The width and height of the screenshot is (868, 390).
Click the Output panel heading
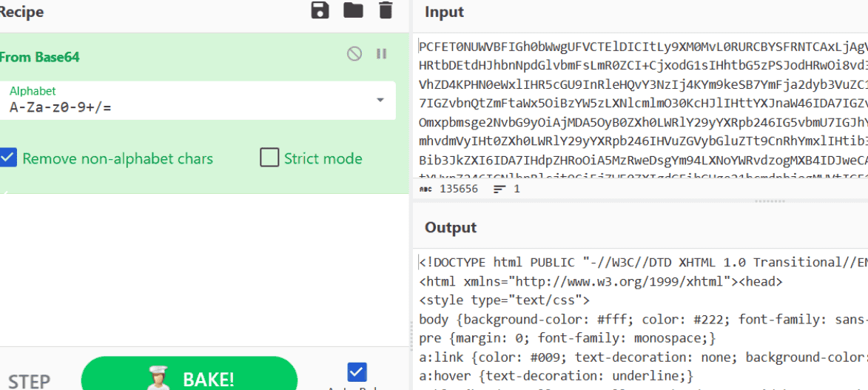pos(451,227)
